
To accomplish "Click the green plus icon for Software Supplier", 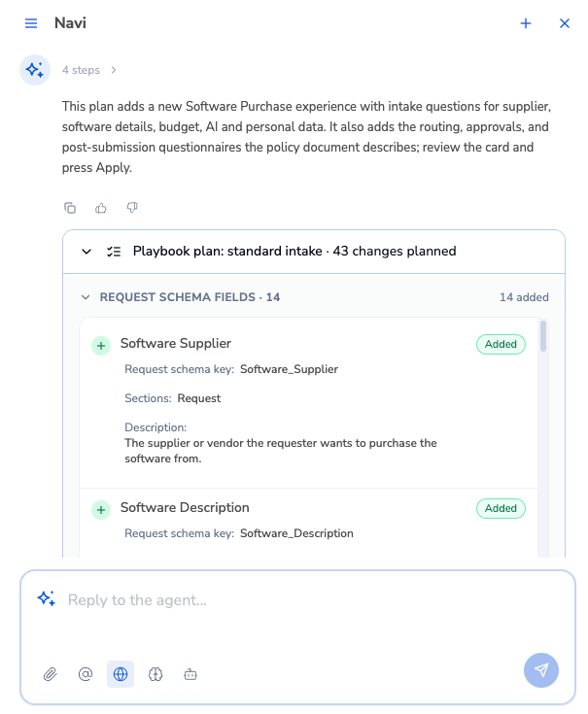I will pos(101,346).
